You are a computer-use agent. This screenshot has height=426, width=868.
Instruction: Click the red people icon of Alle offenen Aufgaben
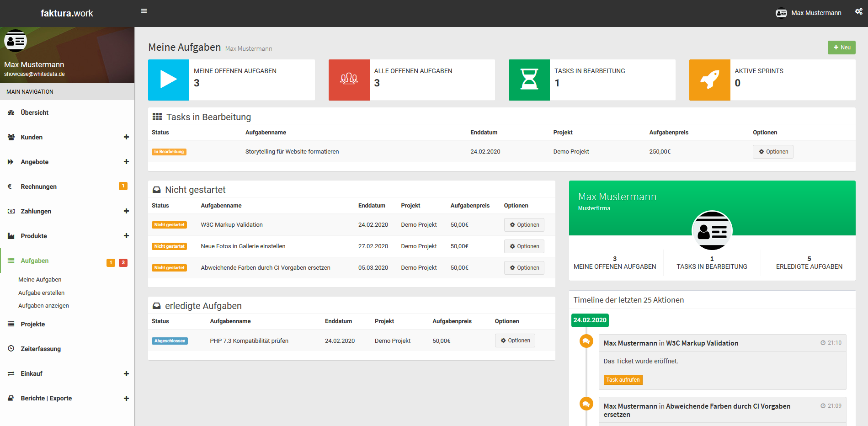pos(349,80)
